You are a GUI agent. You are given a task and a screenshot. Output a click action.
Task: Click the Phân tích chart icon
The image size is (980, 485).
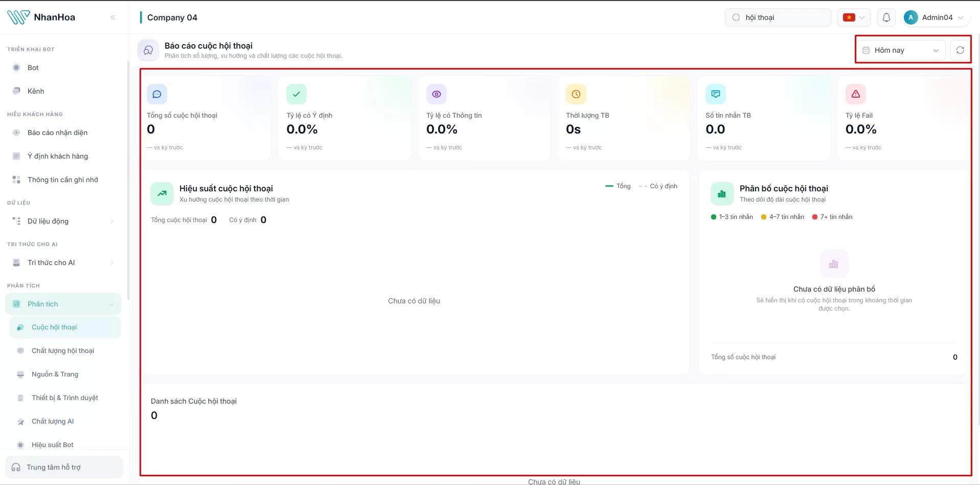point(16,304)
